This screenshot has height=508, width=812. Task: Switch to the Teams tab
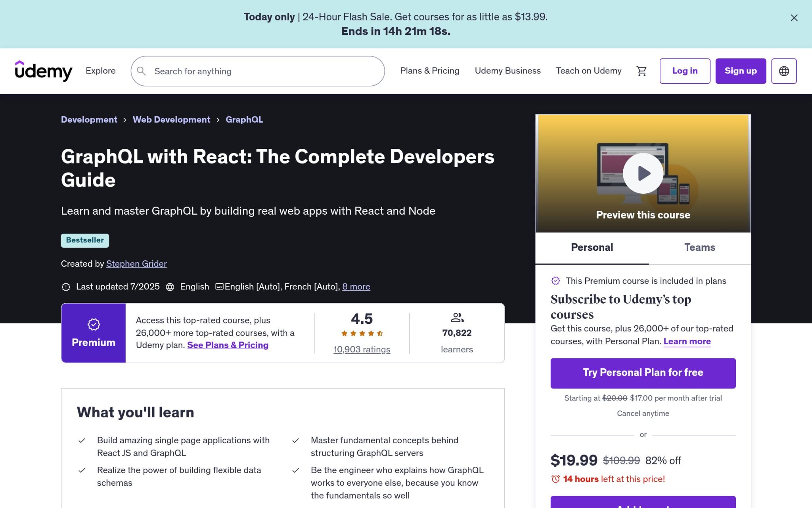[700, 248]
